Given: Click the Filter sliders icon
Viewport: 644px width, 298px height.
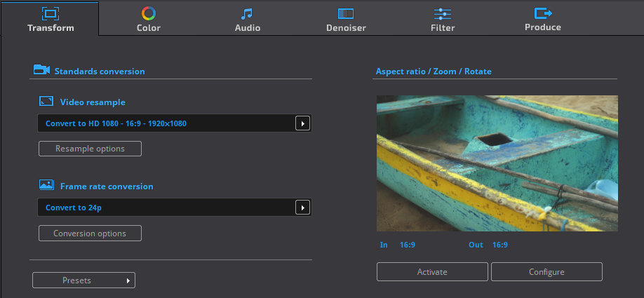Looking at the screenshot, I should (x=443, y=14).
